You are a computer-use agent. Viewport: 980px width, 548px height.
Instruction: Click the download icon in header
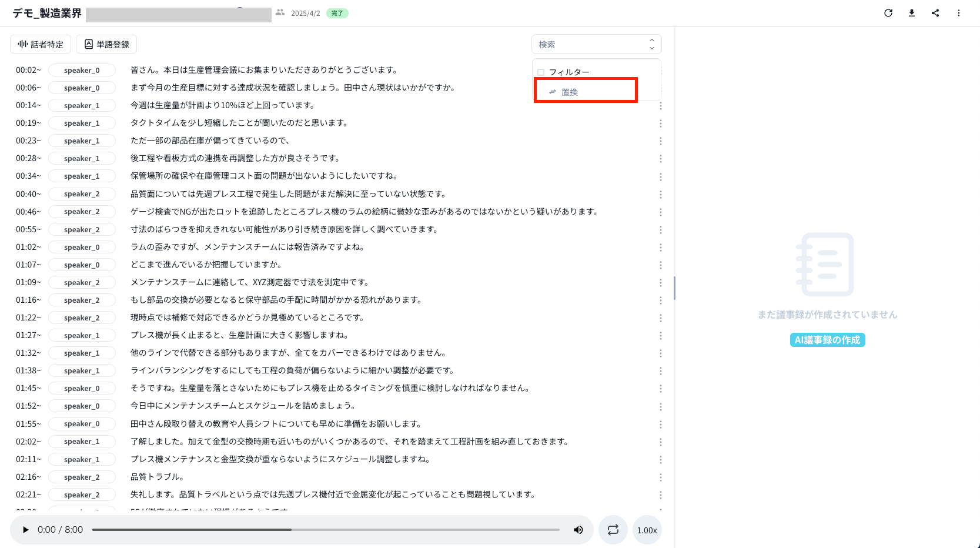tap(912, 13)
